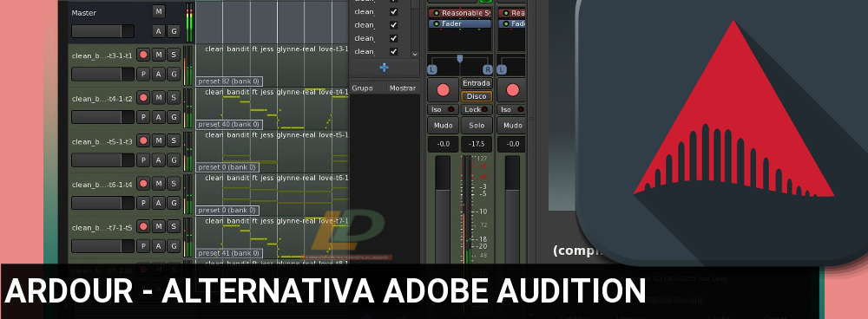Image resolution: width=868 pixels, height=319 pixels.
Task: Solo track clean_b...-t5-1-t3
Action: pyautogui.click(x=174, y=140)
